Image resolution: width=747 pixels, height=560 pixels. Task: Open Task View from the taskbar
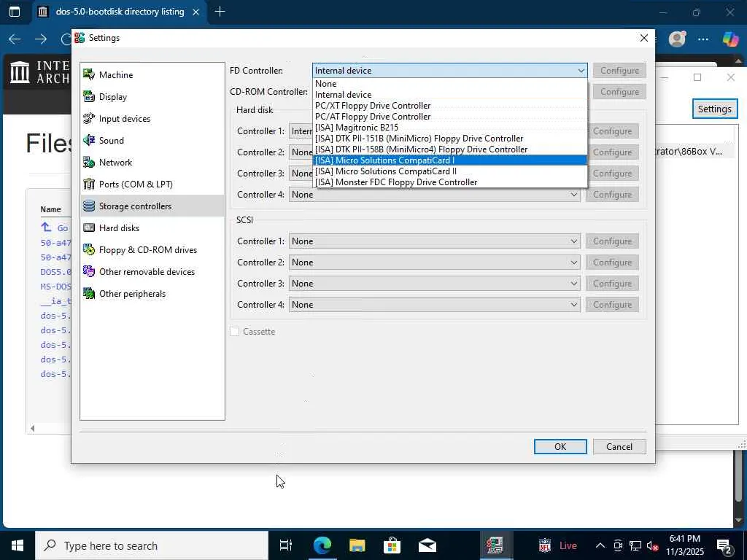pyautogui.click(x=286, y=545)
